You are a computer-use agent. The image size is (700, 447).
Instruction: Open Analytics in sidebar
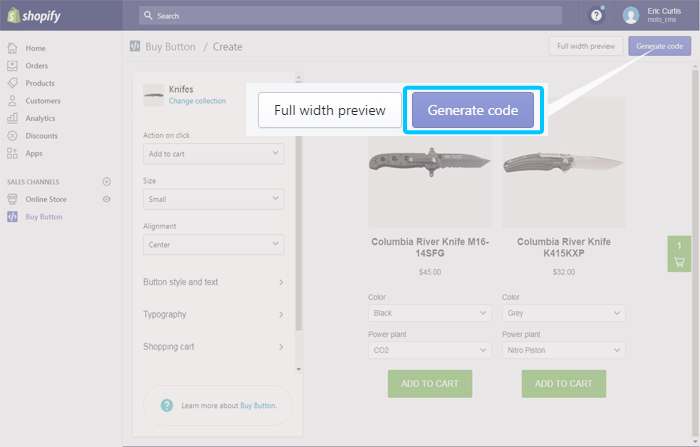point(40,118)
